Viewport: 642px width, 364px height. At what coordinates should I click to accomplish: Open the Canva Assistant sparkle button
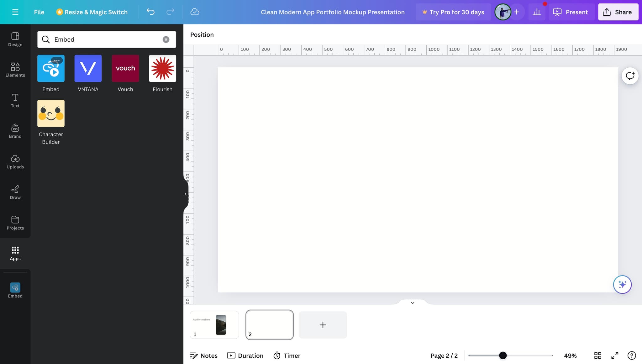pos(622,284)
